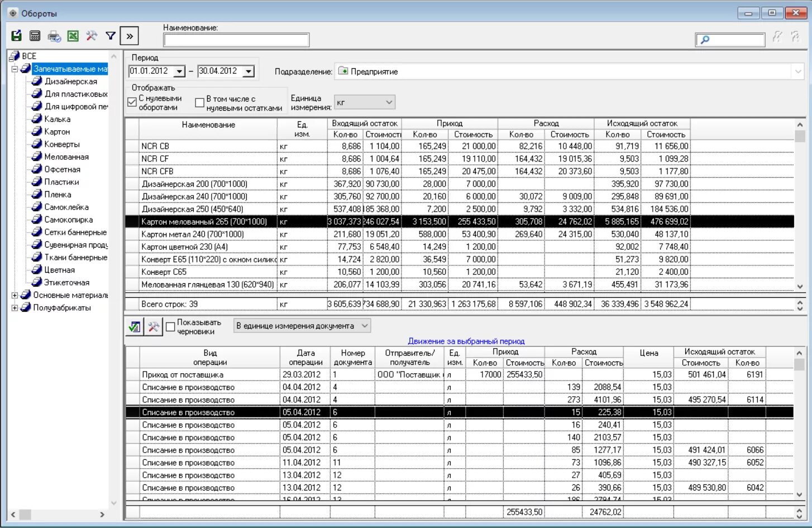Image resolution: width=812 pixels, height=528 pixels.
Task: Select Пластики category in tree
Action: [x=61, y=182]
